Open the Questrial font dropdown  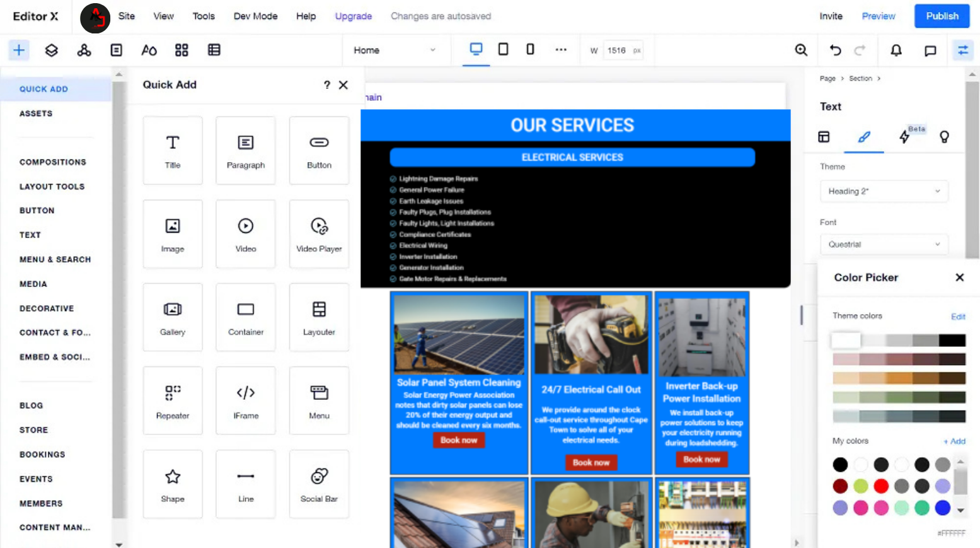[x=884, y=244]
